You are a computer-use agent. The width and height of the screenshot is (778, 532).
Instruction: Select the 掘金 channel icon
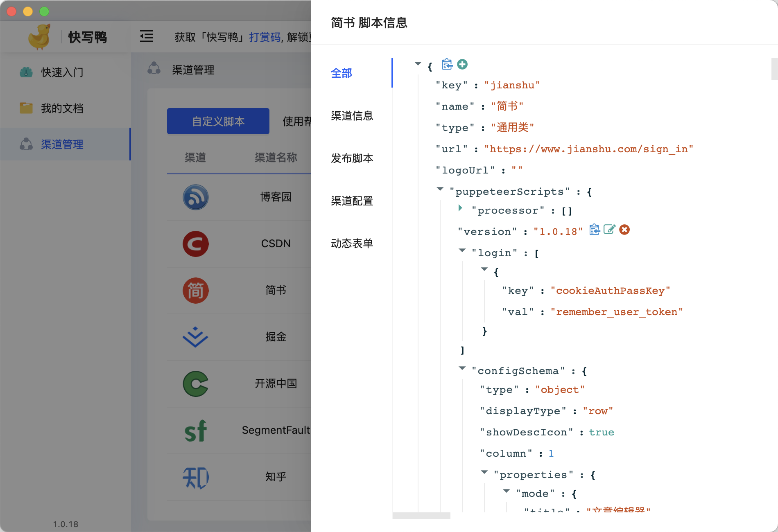coord(196,337)
